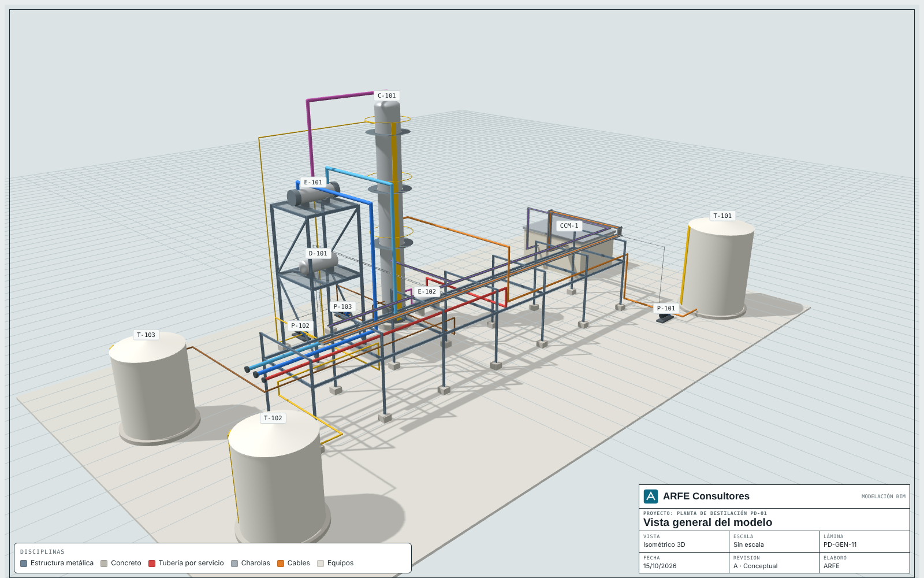Select the CCM-1 building tag label
This screenshot has height=578, width=924.
[569, 226]
